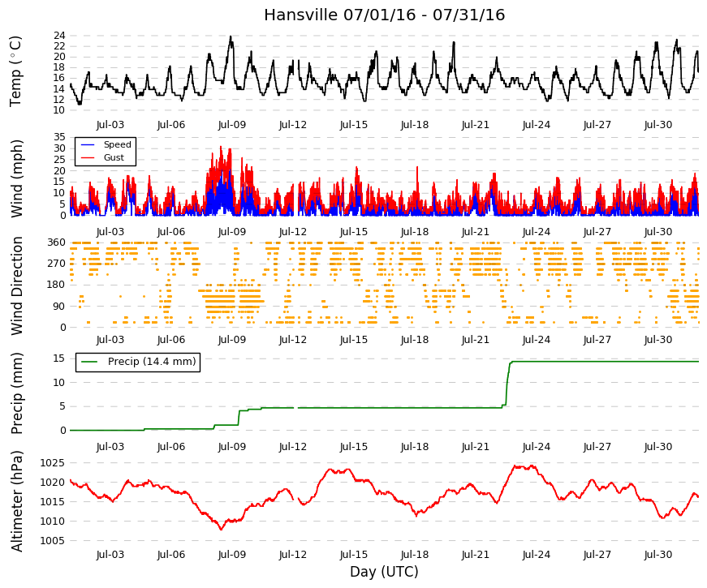Screen dimensions: 707x588
Task: Click the Wind (mph) axis label
Action: (x=16, y=179)
